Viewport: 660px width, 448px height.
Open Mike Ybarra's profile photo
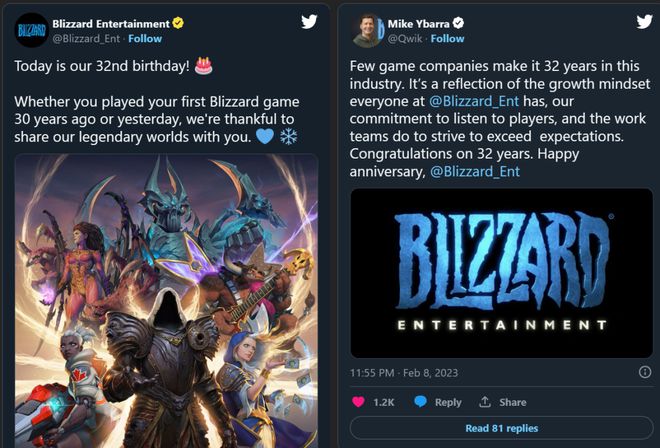click(x=367, y=29)
